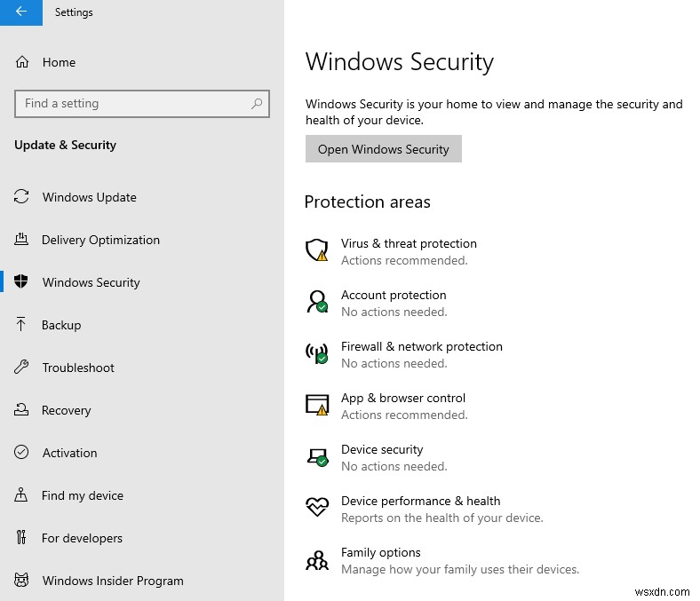Click 'No actions needed.' under Firewall & network protection
This screenshot has height=601, width=700.
[x=394, y=364]
